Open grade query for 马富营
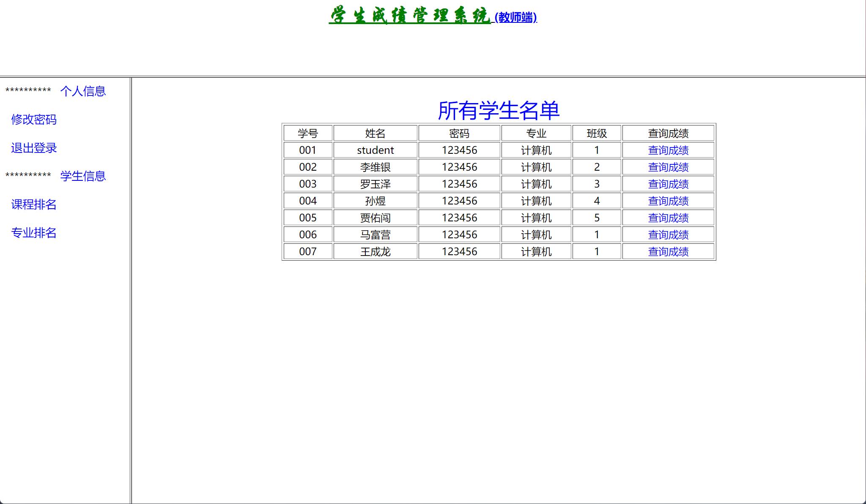This screenshot has width=866, height=504. coord(668,235)
